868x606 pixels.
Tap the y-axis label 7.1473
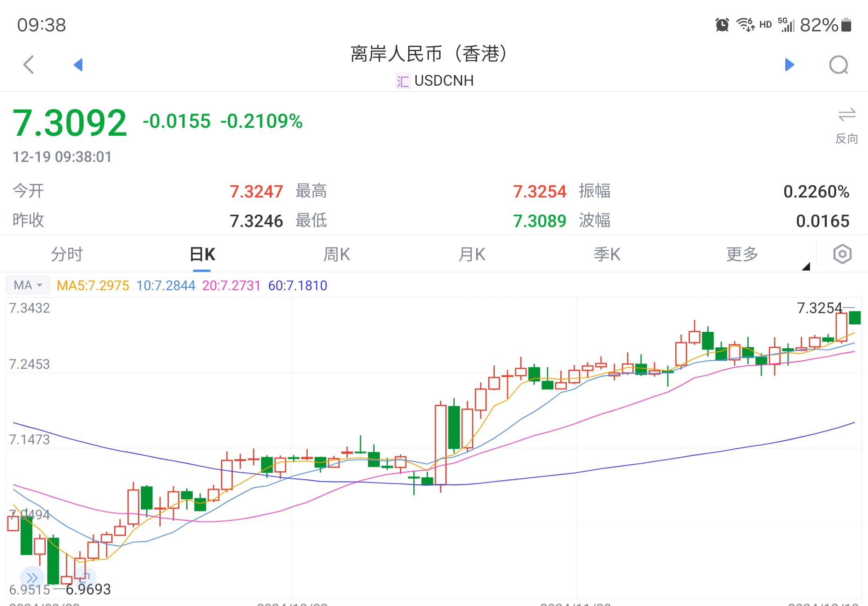pos(29,439)
